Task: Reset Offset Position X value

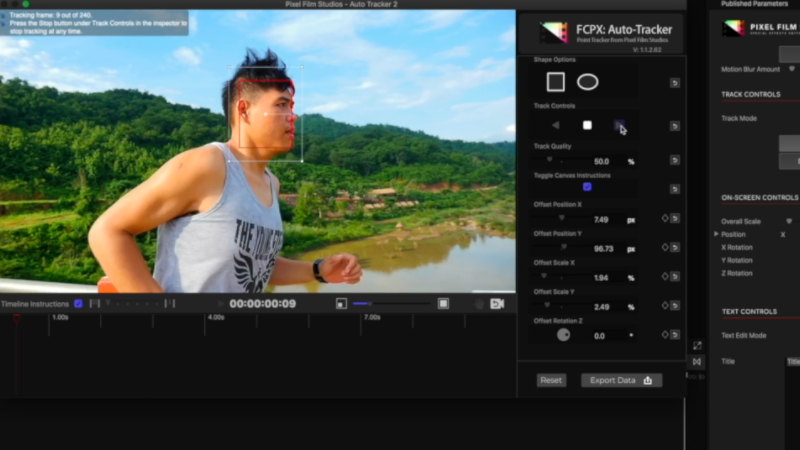Action: (x=675, y=218)
